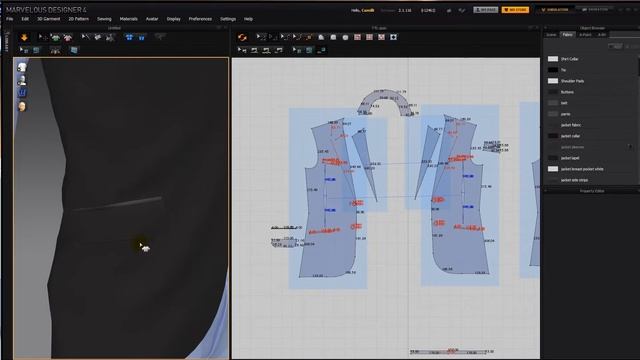Open the Avatar menu
This screenshot has width=640, height=360.
coord(152,19)
